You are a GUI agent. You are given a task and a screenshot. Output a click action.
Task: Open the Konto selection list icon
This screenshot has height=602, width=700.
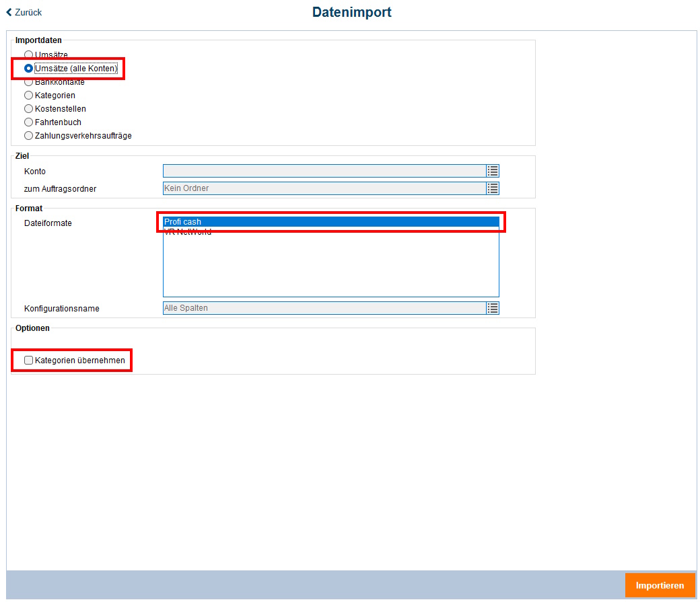pyautogui.click(x=493, y=172)
